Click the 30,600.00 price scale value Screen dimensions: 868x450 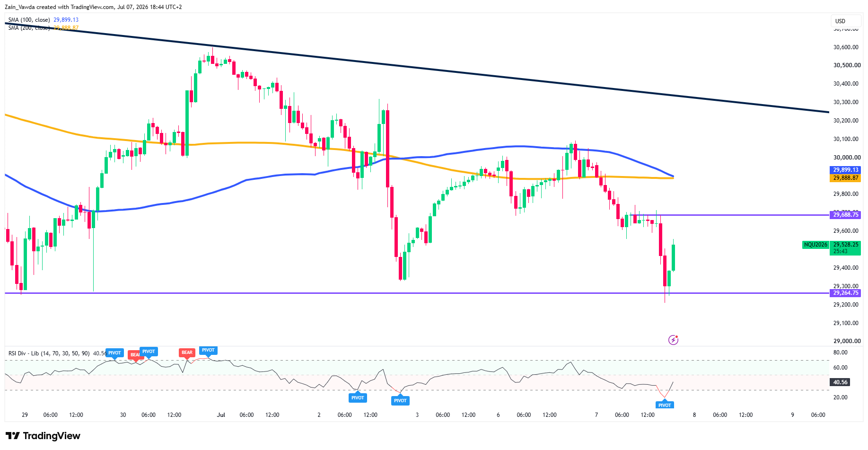(846, 47)
